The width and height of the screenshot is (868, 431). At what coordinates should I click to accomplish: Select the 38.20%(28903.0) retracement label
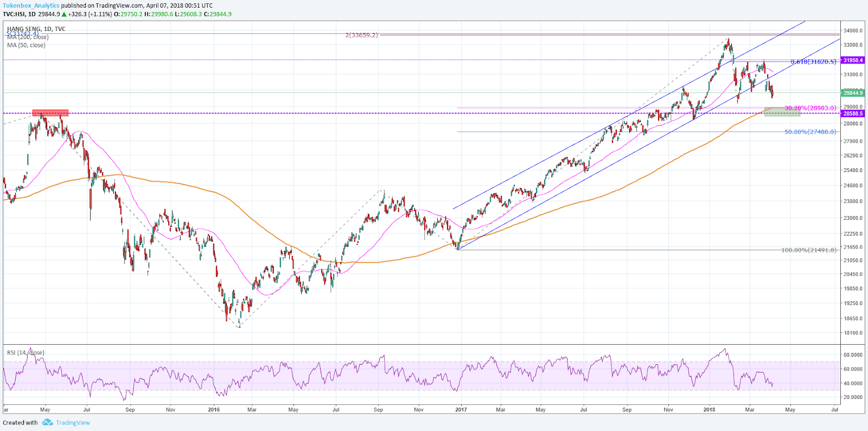[810, 108]
